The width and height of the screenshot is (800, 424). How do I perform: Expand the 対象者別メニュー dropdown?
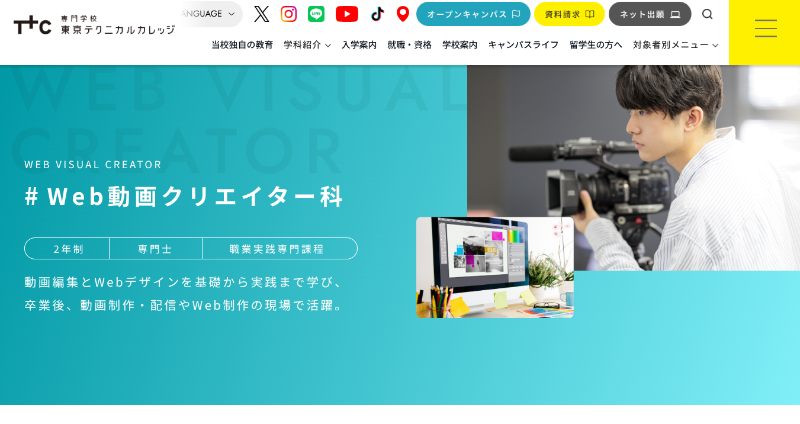coord(676,45)
